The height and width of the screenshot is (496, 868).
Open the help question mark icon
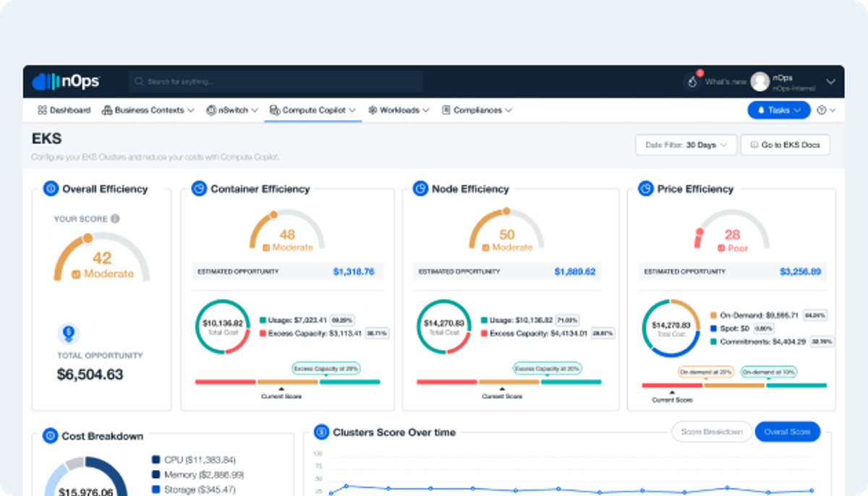[822, 111]
